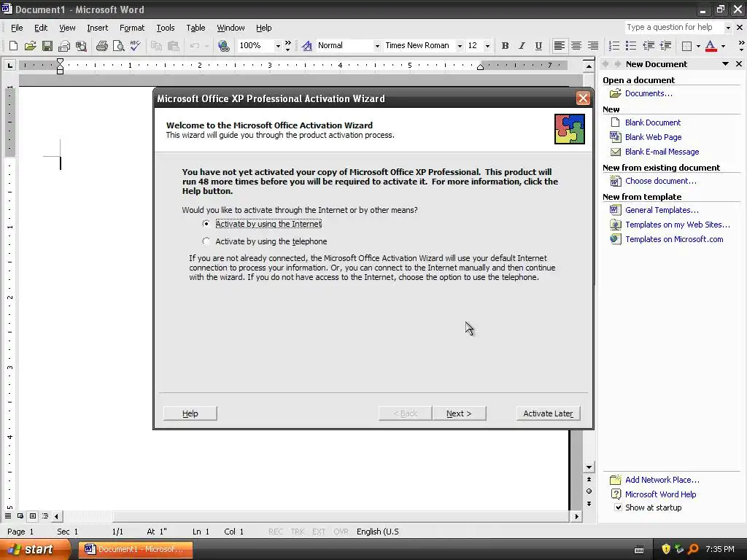Open the Edit menu

(x=41, y=28)
